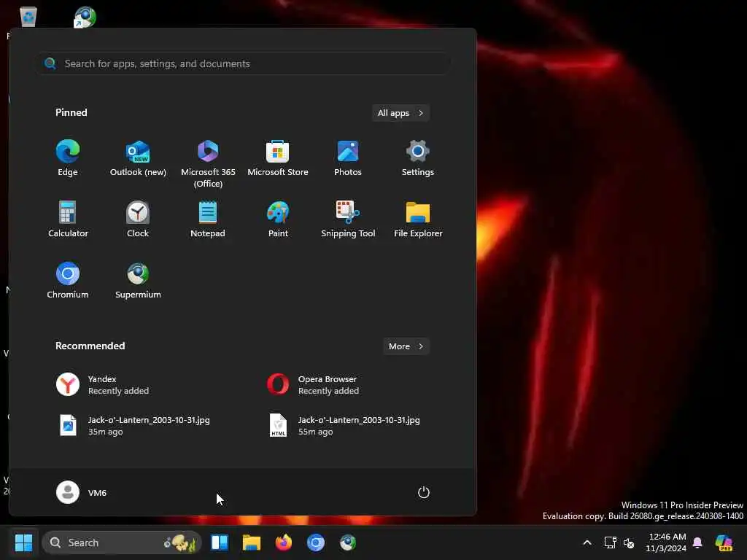The width and height of the screenshot is (747, 560).
Task: Open Edge from pinned apps
Action: [68, 158]
